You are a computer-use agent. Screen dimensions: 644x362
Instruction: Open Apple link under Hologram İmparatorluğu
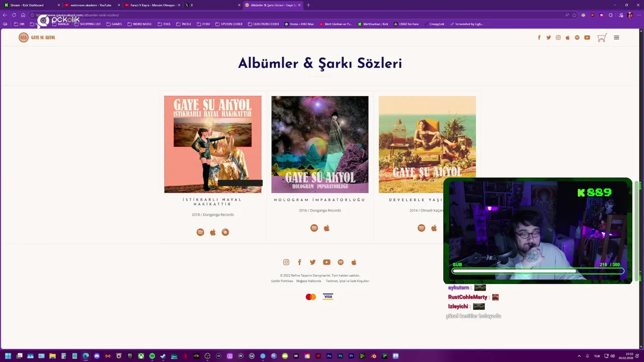click(327, 228)
